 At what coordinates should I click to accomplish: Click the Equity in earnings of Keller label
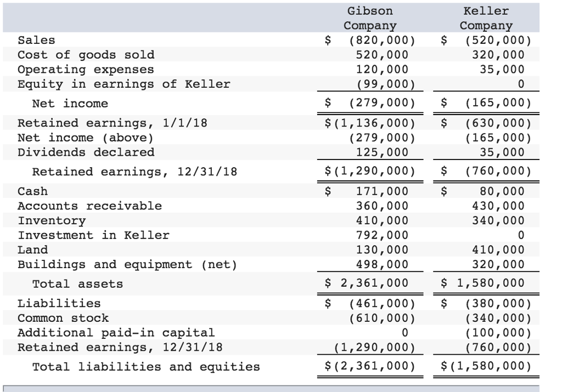click(123, 84)
